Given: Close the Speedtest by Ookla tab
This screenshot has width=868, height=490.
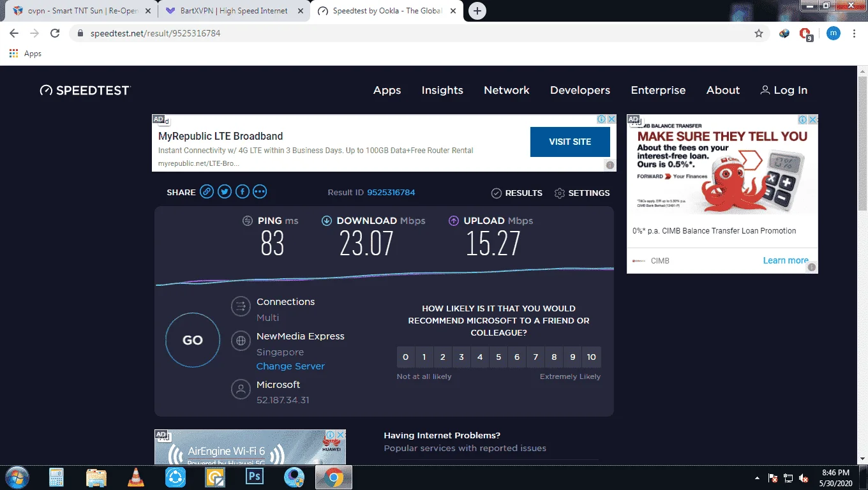Looking at the screenshot, I should pos(452,11).
